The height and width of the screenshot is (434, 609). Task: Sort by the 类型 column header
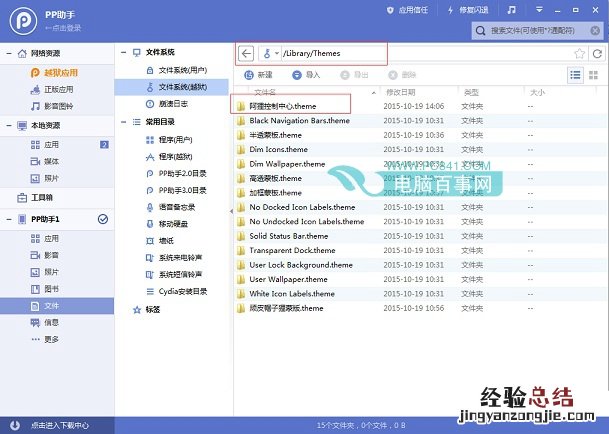[471, 92]
